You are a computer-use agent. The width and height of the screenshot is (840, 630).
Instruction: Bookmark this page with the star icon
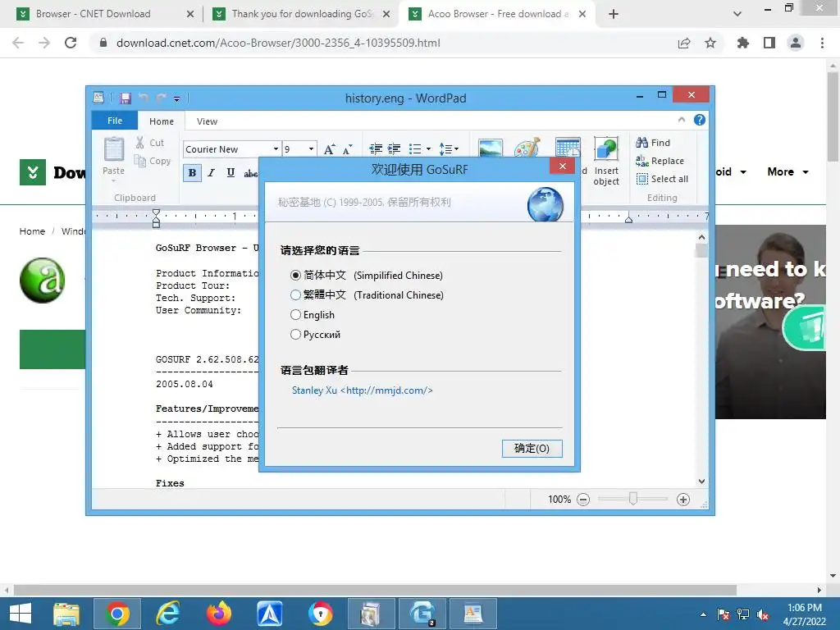click(x=710, y=43)
